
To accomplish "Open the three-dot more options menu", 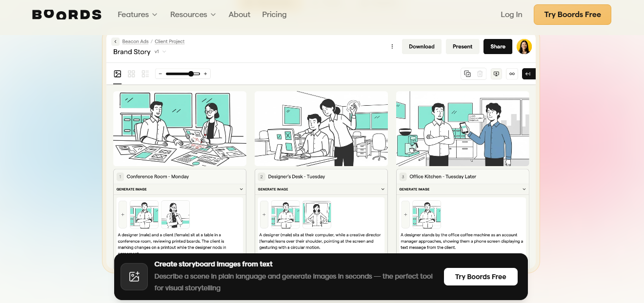I will (x=392, y=47).
